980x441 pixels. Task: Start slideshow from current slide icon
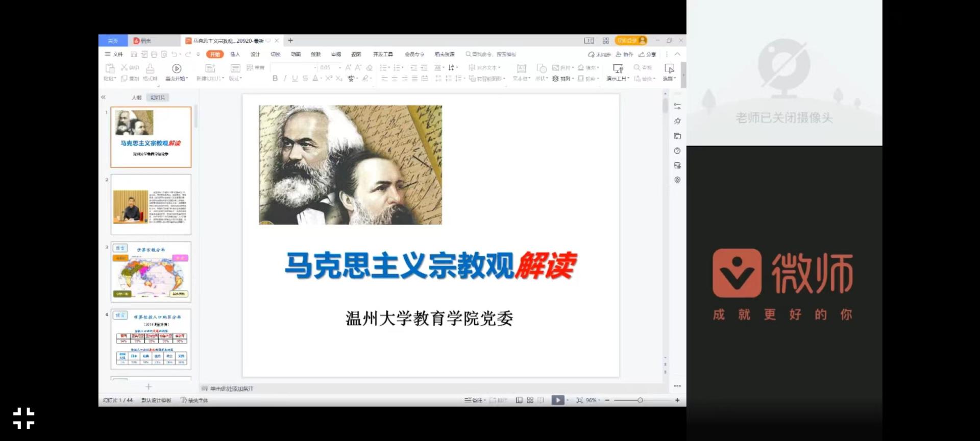click(177, 68)
